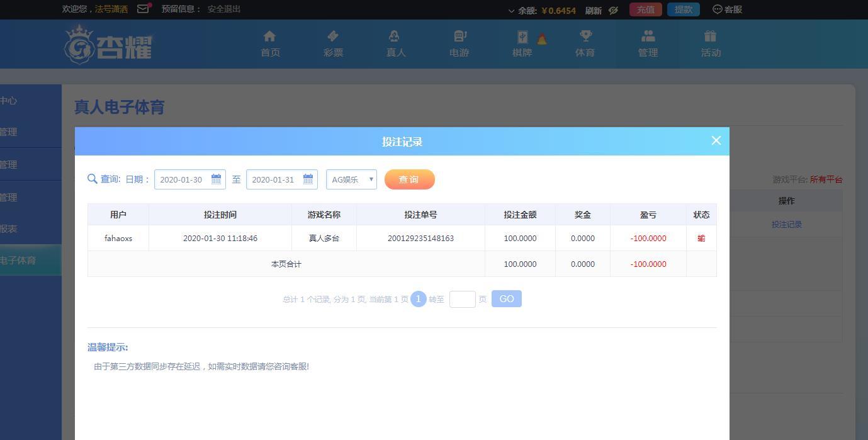Open calendar picker for start date

[x=216, y=179]
